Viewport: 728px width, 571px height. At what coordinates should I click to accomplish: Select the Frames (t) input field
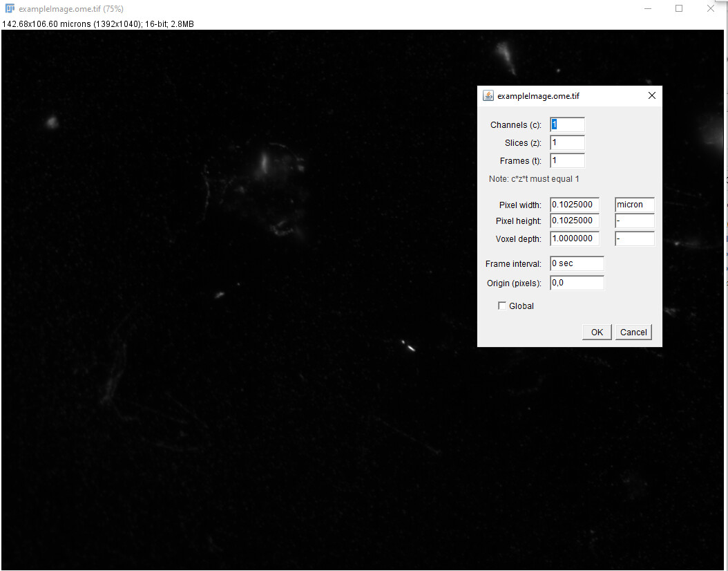tap(566, 160)
